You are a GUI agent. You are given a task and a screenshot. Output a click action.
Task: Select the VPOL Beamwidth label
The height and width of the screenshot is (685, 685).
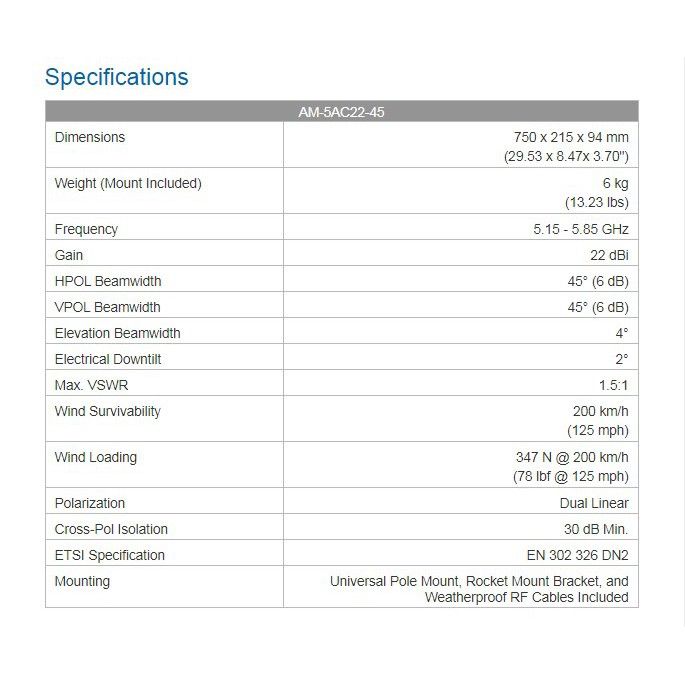pos(108,307)
